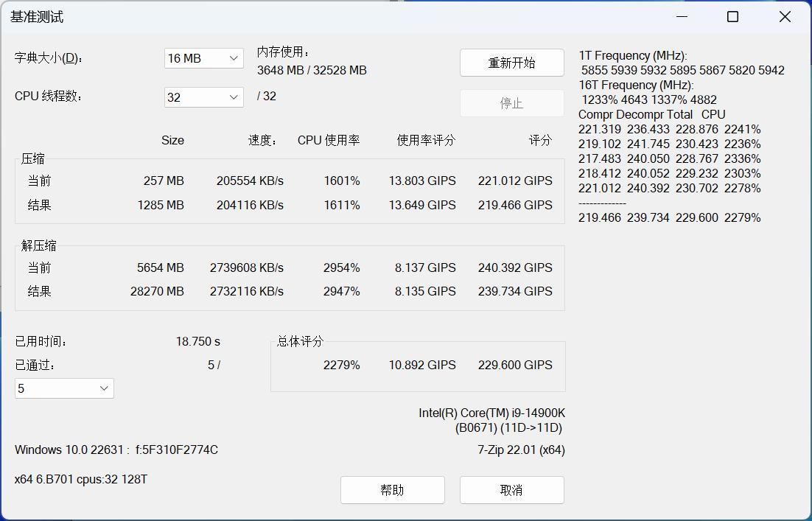Click the 1285 MB compression result size
The height and width of the screenshot is (521, 812).
(161, 205)
